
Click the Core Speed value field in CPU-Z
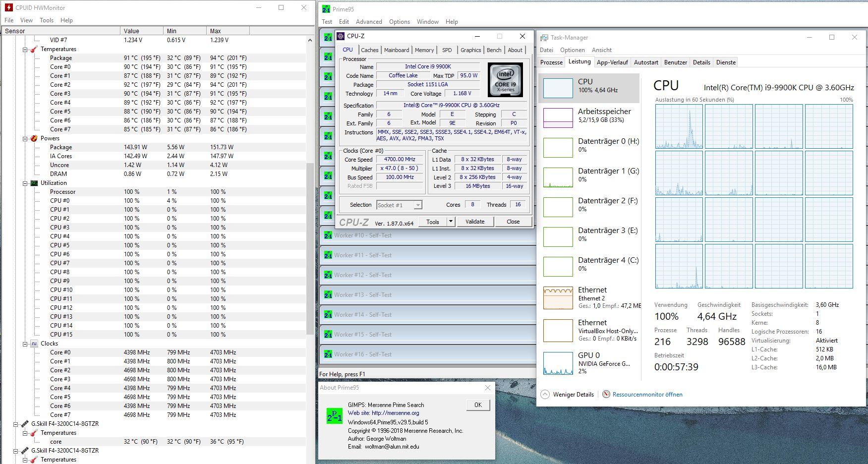click(400, 160)
